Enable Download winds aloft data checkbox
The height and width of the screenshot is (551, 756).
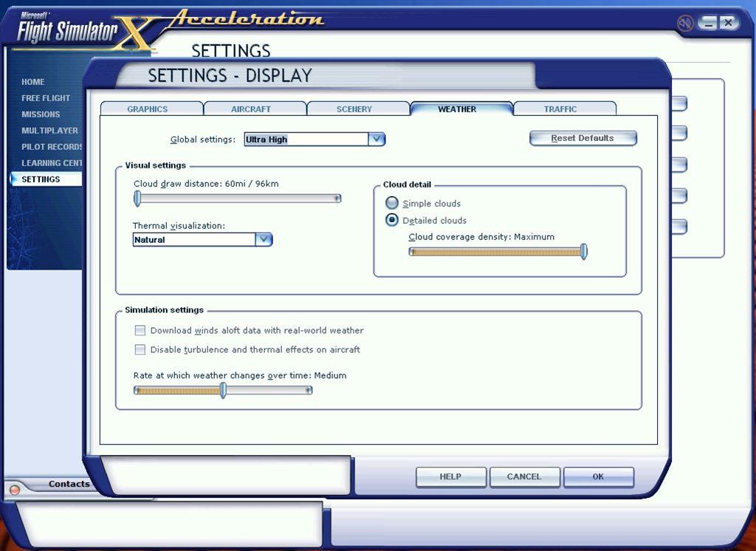(x=140, y=330)
